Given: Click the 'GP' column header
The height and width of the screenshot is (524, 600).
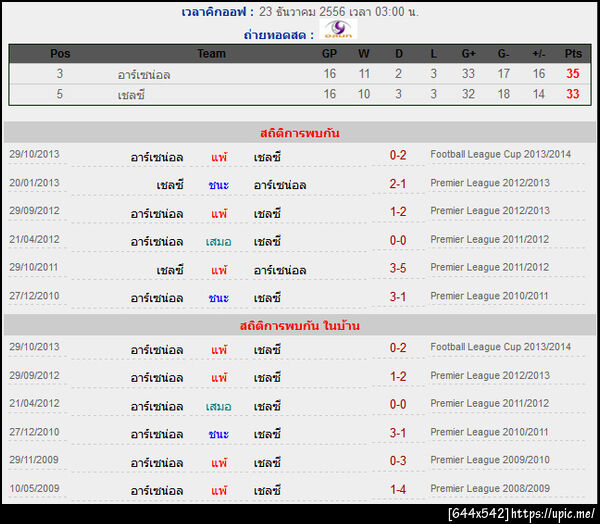Looking at the screenshot, I should 329,54.
